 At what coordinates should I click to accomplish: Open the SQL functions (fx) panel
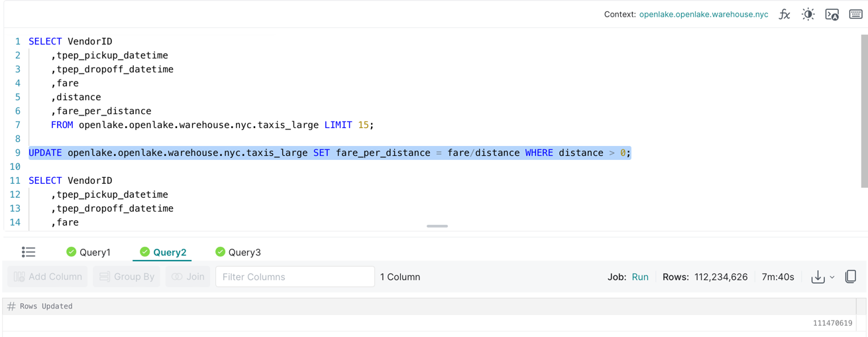coord(784,14)
